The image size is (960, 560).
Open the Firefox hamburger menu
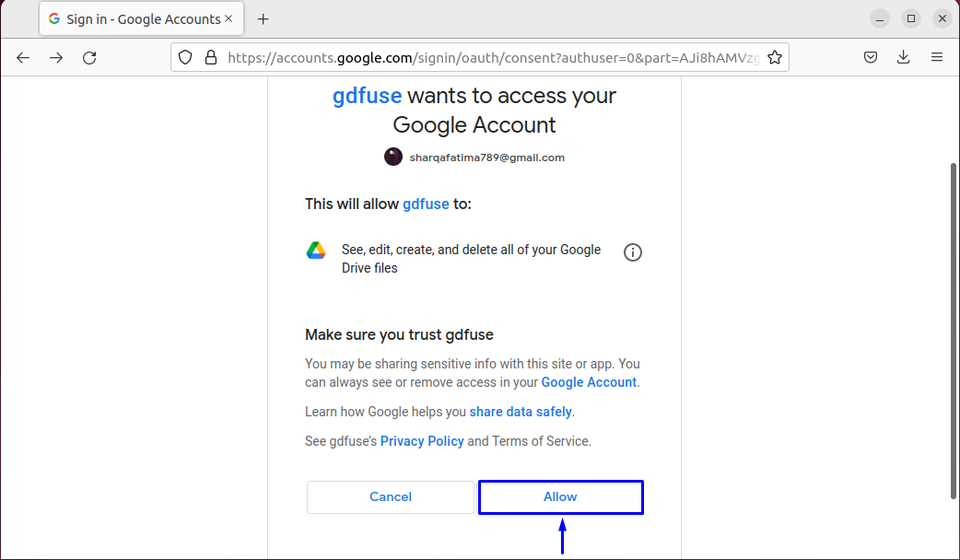(937, 57)
